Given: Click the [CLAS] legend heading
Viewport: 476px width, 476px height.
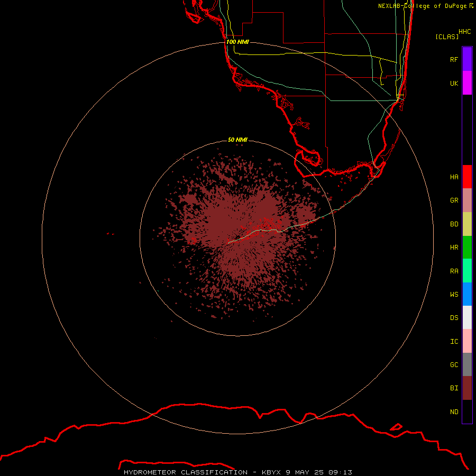Looking at the screenshot, I should tap(447, 36).
